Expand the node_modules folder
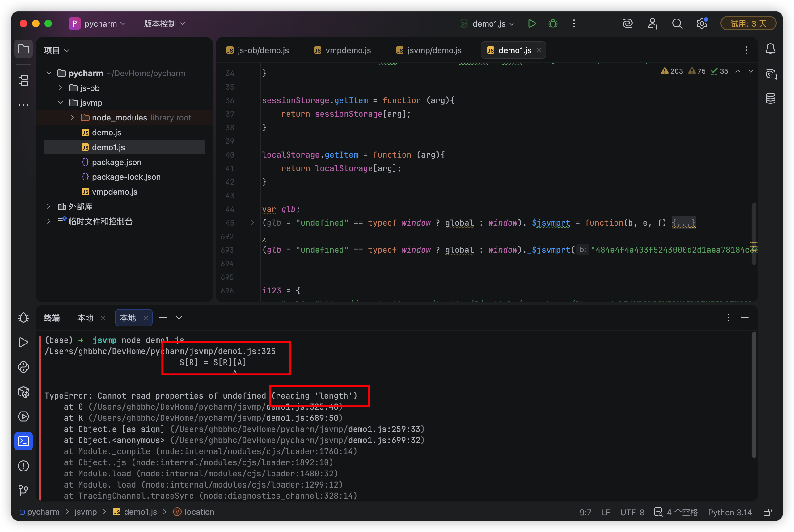The image size is (794, 532). pos(72,117)
